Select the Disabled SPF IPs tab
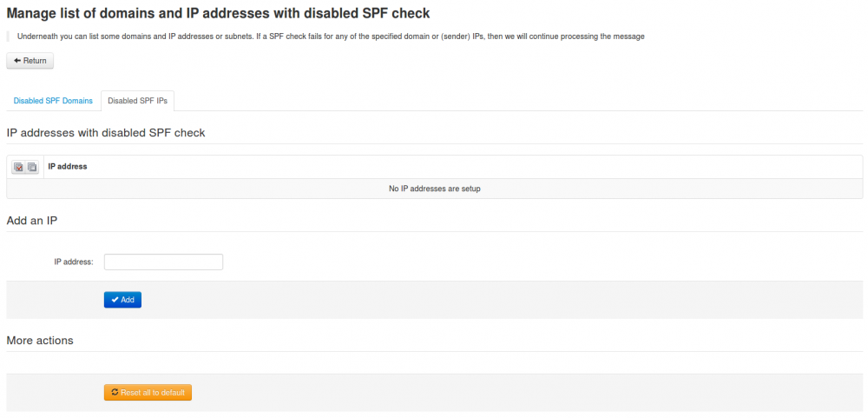This screenshot has width=868, height=418. click(137, 101)
